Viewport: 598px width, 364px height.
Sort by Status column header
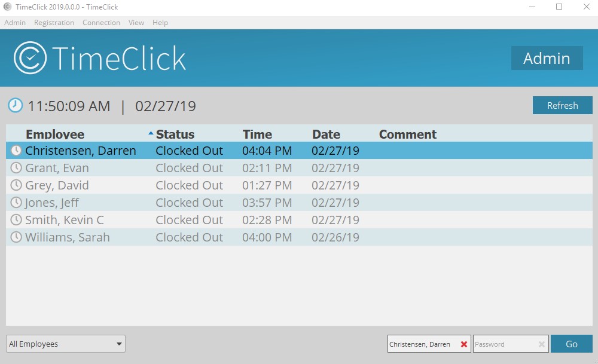click(175, 134)
